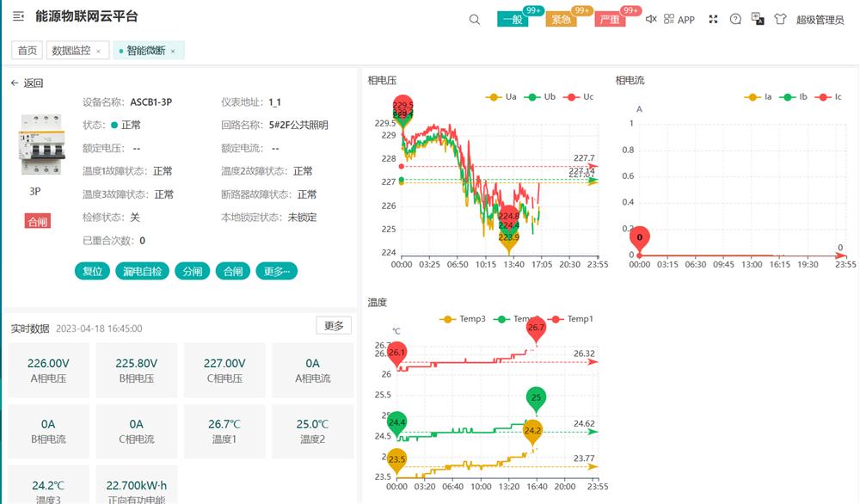The image size is (860, 504).
Task: Click device name ASCB1-3P
Action: click(x=150, y=102)
